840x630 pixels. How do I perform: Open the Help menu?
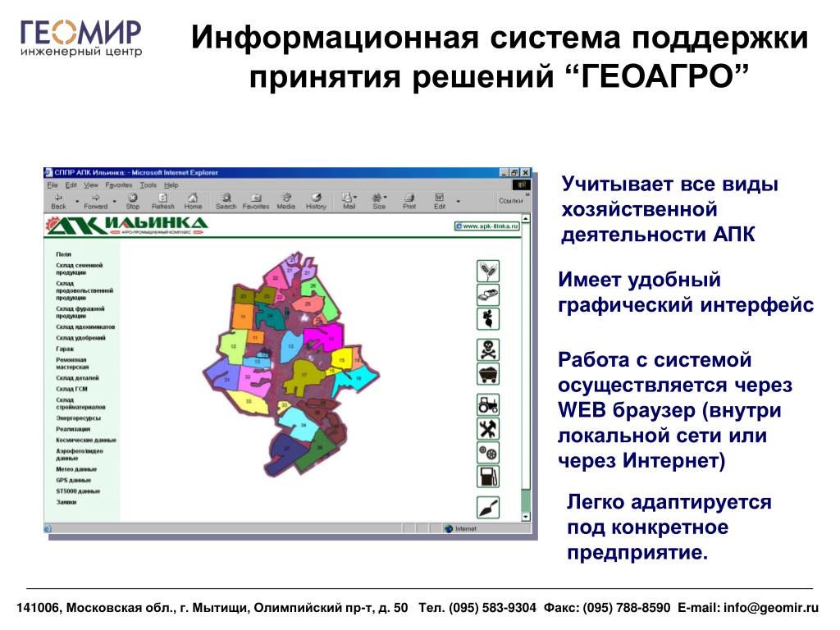pyautogui.click(x=171, y=185)
